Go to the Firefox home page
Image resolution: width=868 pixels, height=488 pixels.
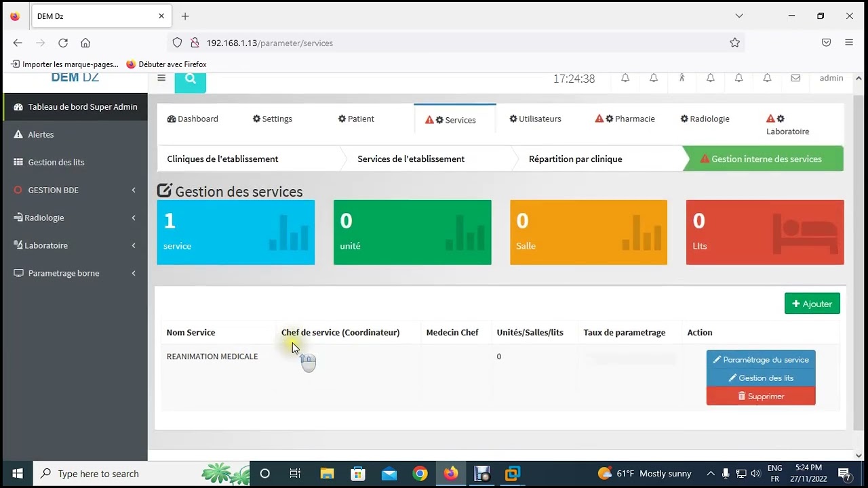85,43
